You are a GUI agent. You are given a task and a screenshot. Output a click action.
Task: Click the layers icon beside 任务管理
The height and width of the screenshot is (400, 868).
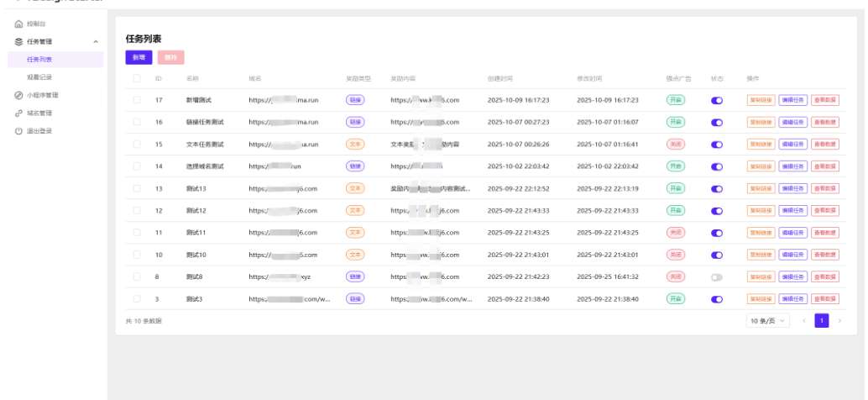pyautogui.click(x=18, y=41)
